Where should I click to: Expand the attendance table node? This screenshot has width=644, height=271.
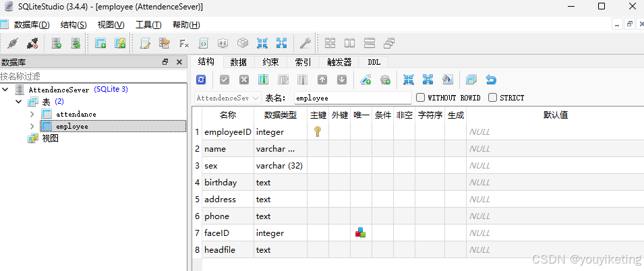pyautogui.click(x=32, y=114)
